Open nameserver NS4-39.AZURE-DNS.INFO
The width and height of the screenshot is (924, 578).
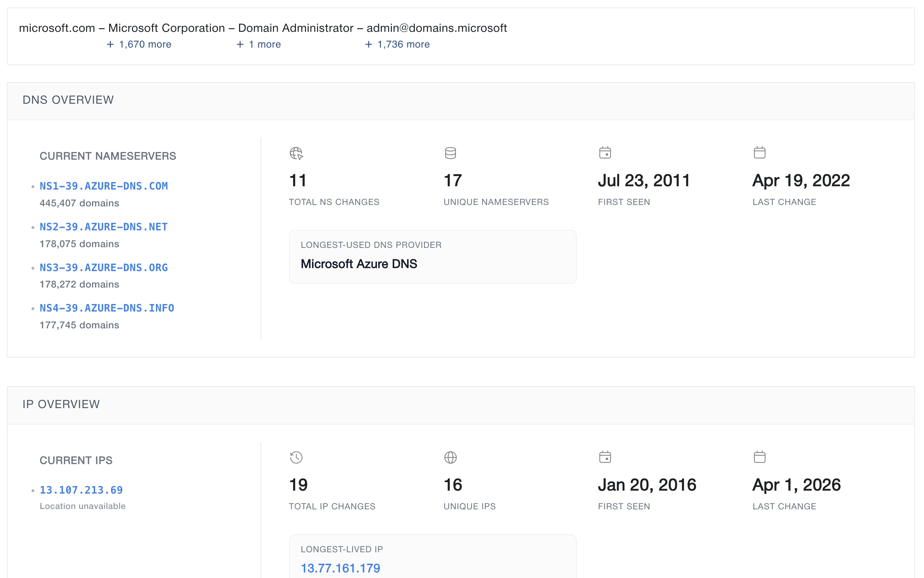tap(107, 308)
